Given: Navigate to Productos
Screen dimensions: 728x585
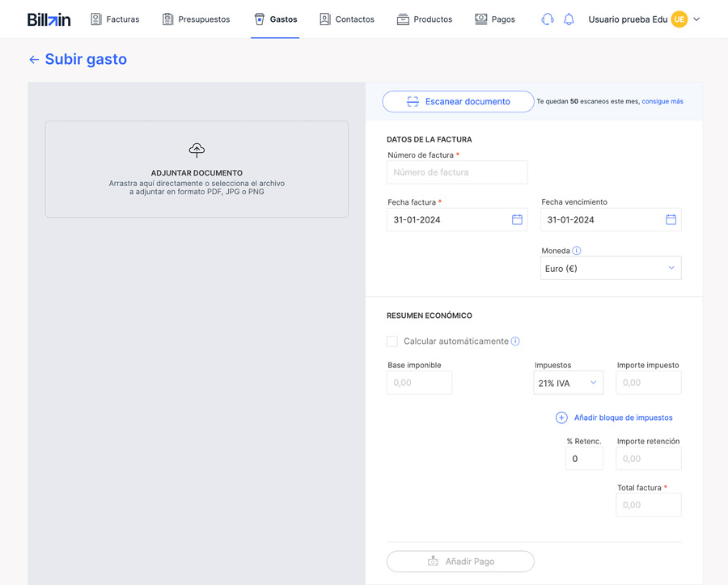Looking at the screenshot, I should (425, 19).
